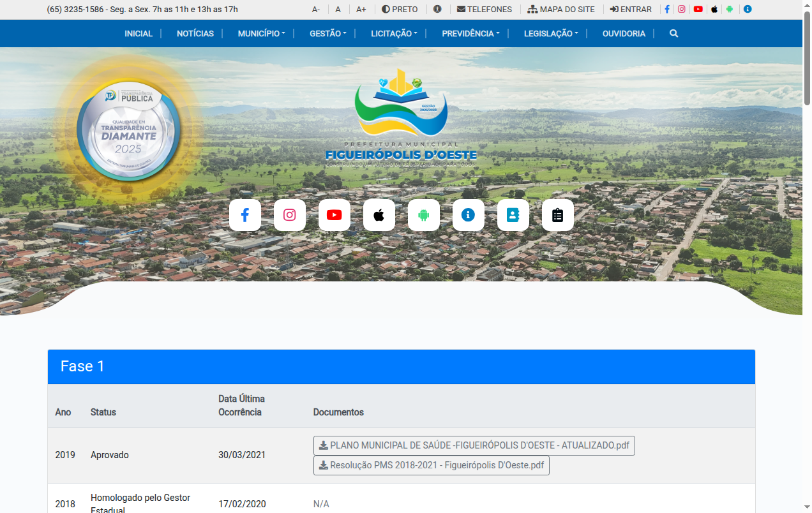The width and height of the screenshot is (812, 513).
Task: Reset font size with plain A button
Action: tap(338, 10)
